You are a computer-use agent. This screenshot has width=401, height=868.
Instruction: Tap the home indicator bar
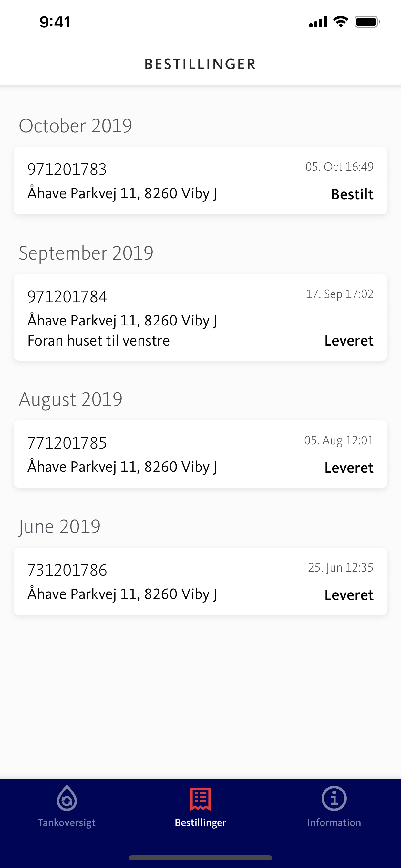tap(200, 858)
